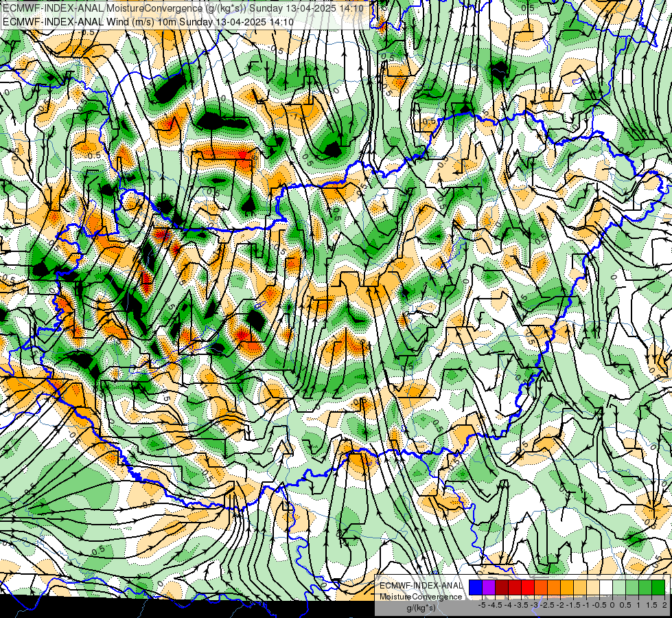This screenshot has height=618, width=672.
Task: Click the amber swatch between -2 and -1.5
Action: 567,588
